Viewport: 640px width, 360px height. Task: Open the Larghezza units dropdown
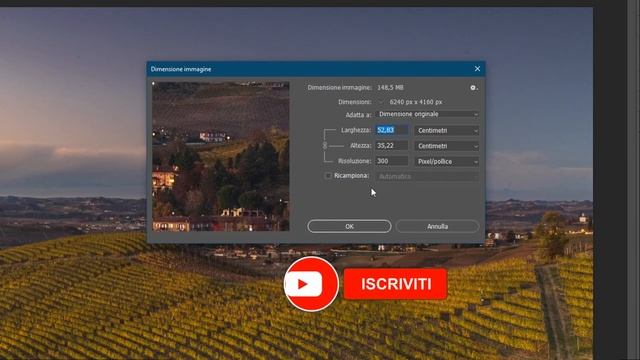point(447,131)
